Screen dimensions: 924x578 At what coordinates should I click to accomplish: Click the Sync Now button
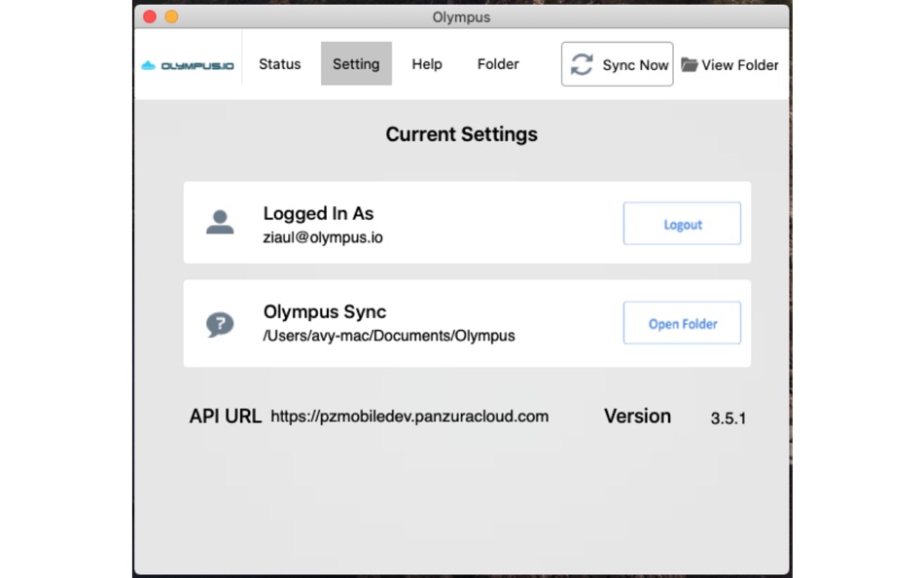pos(617,63)
